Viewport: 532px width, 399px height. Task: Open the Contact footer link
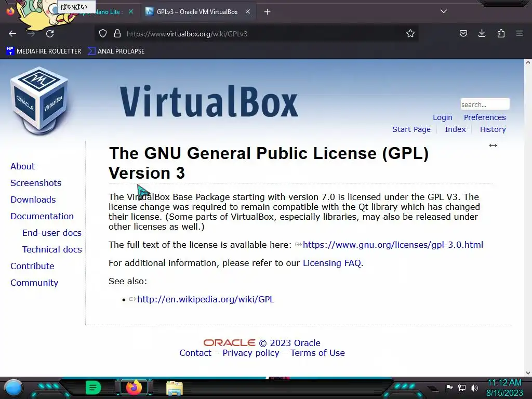[195, 353]
